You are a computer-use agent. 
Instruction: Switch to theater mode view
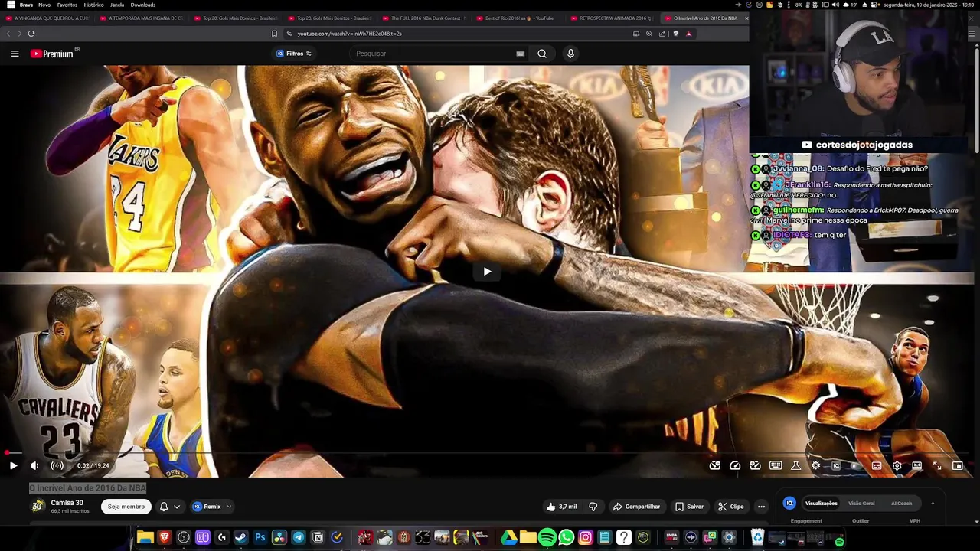(916, 465)
